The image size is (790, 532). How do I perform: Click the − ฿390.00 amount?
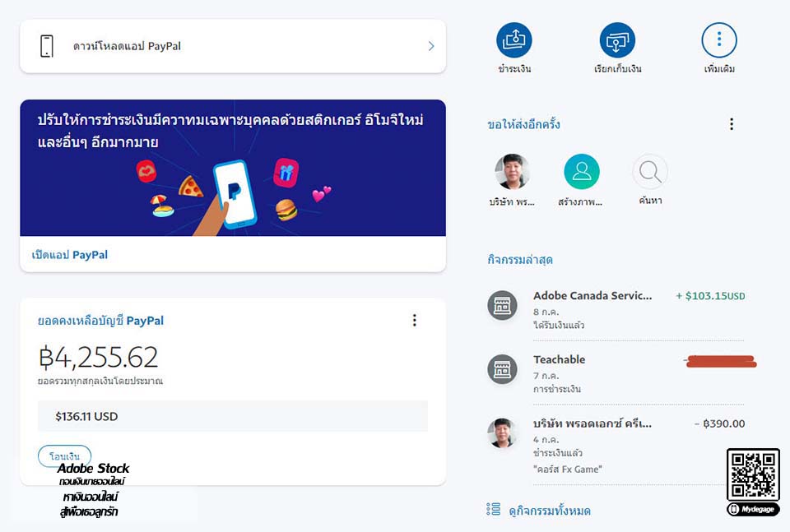(719, 423)
